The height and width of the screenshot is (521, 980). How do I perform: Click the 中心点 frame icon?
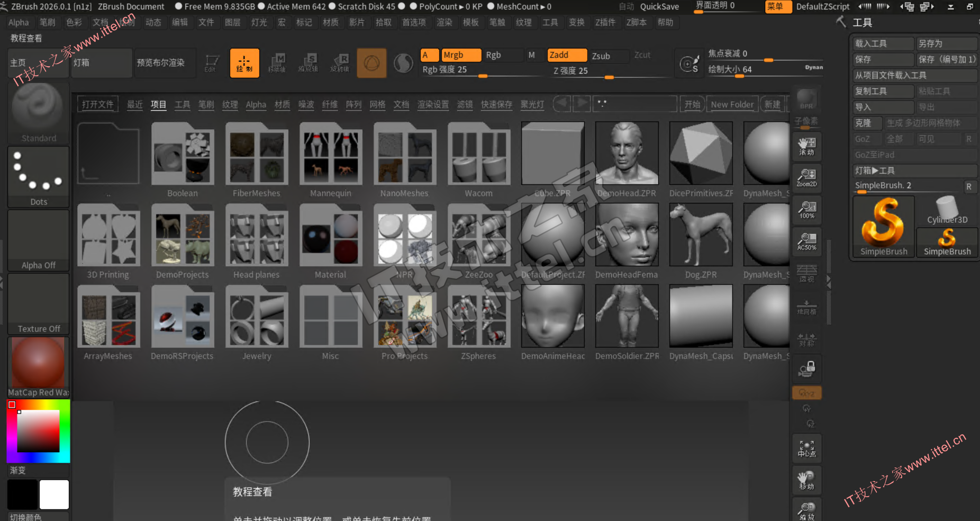(806, 448)
